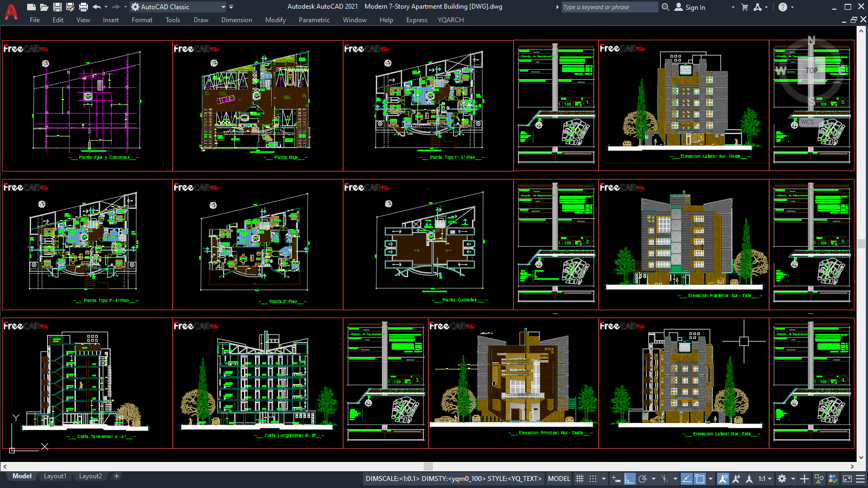This screenshot has width=868, height=488.
Task: Expand the polar tracking angle options
Action: [654, 479]
